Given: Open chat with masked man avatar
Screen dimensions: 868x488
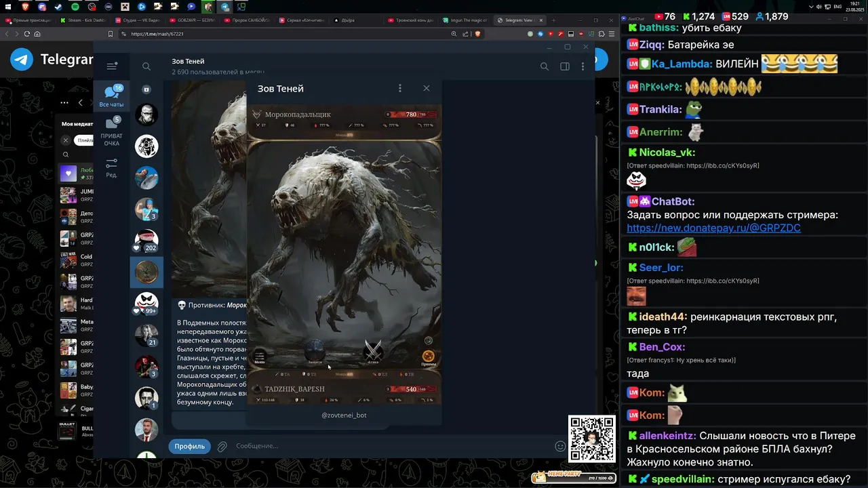Looking at the screenshot, I should coord(146,115).
